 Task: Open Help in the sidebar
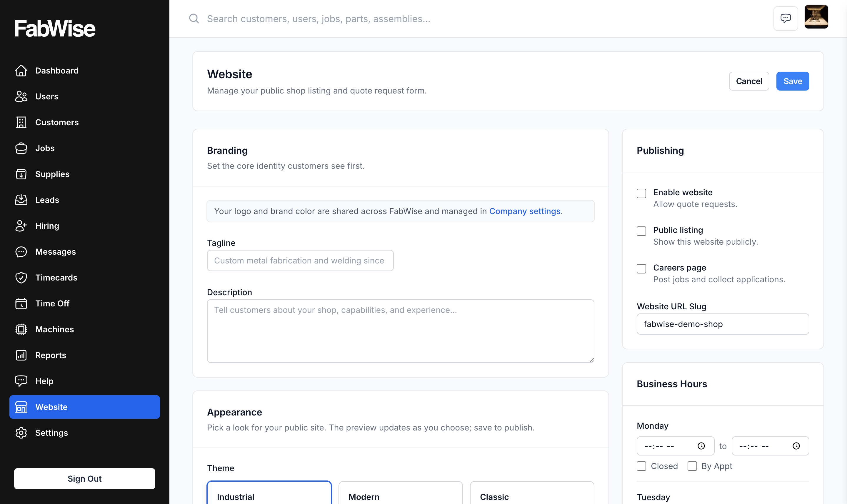pyautogui.click(x=85, y=381)
